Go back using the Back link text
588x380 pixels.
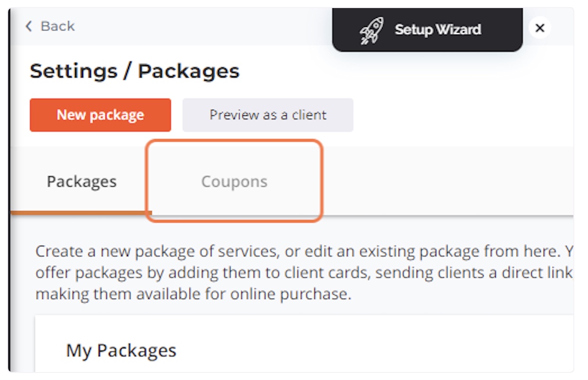click(x=58, y=26)
